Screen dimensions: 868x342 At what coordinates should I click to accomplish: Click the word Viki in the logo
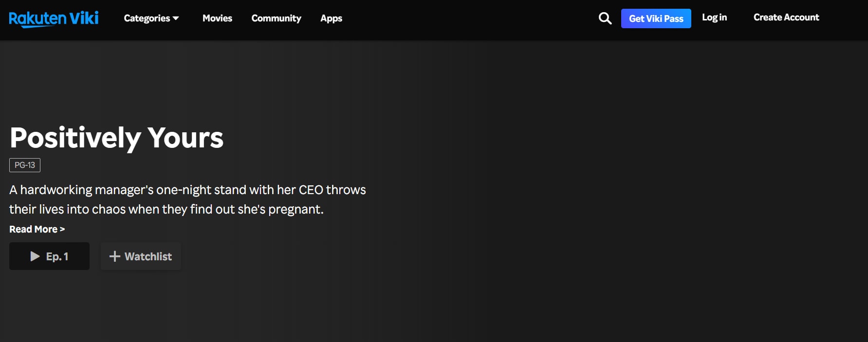84,18
